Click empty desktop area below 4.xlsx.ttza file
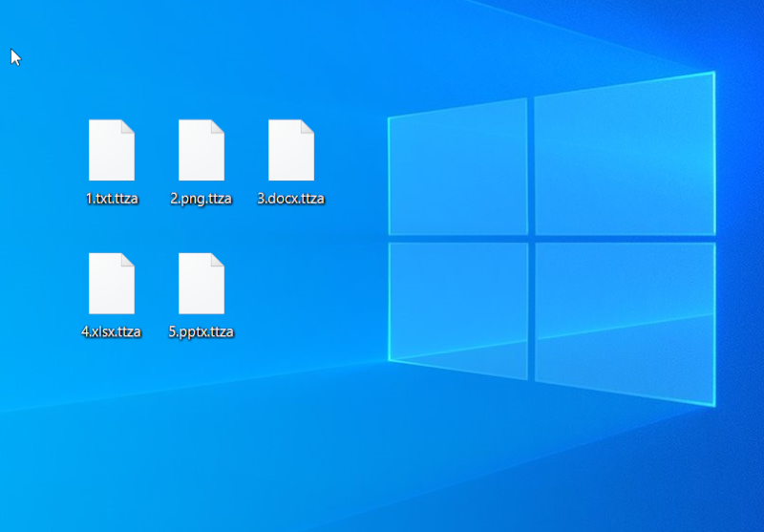Screen dimensions: 764x532 pyautogui.click(x=112, y=411)
